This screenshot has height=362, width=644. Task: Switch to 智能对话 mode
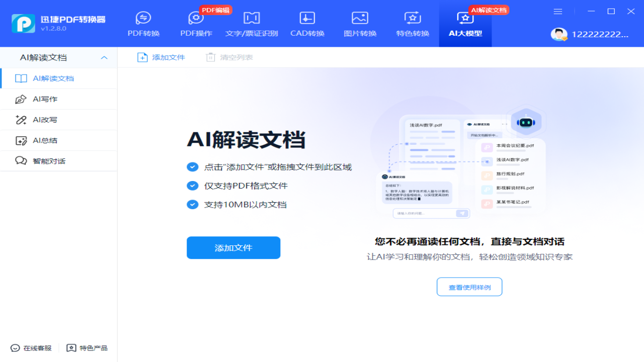point(59,161)
